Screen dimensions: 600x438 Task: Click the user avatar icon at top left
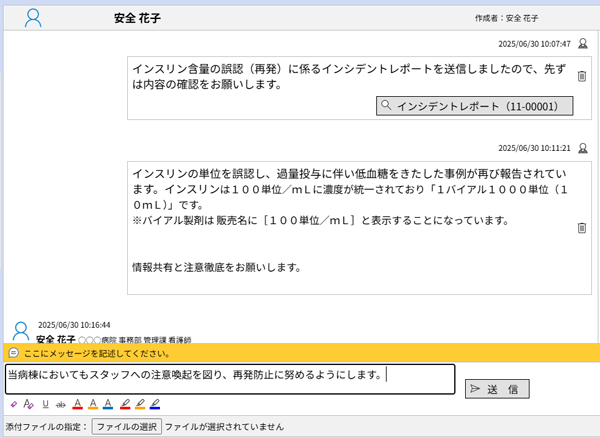[33, 17]
